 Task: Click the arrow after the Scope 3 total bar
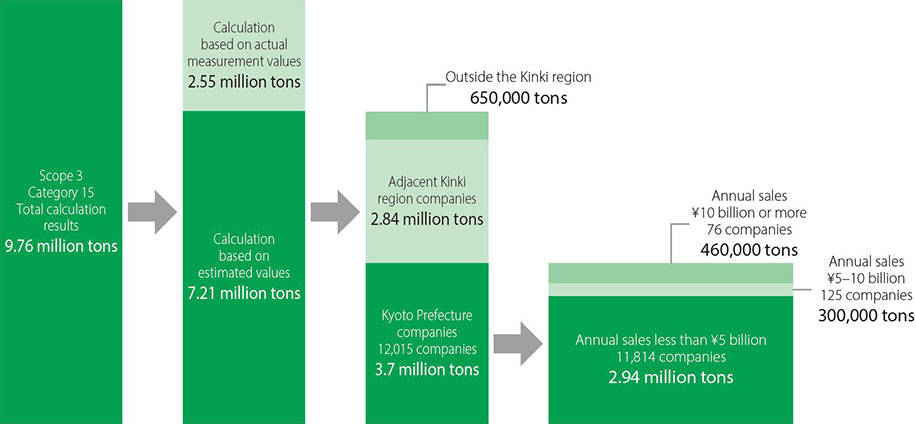(152, 213)
